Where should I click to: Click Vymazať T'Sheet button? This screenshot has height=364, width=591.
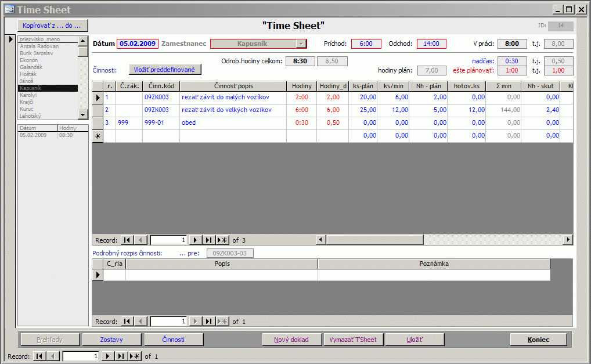(x=353, y=340)
